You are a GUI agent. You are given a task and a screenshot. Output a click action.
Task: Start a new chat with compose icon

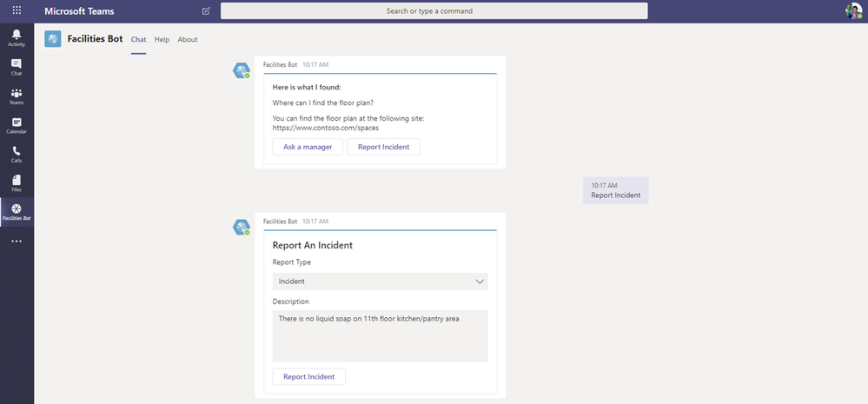pyautogui.click(x=207, y=10)
